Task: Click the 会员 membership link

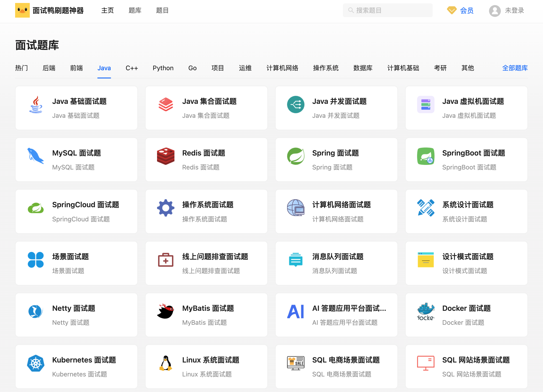Action: pyautogui.click(x=467, y=11)
